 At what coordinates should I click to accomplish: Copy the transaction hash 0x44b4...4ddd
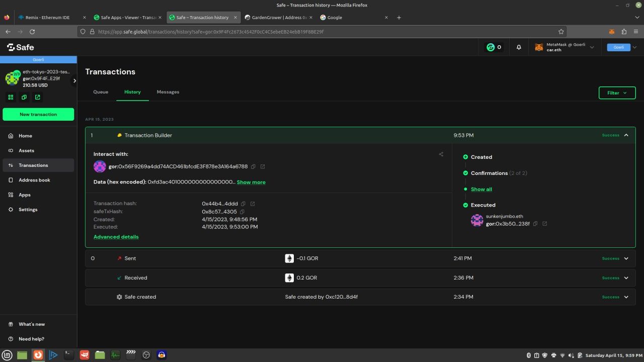coord(243,204)
